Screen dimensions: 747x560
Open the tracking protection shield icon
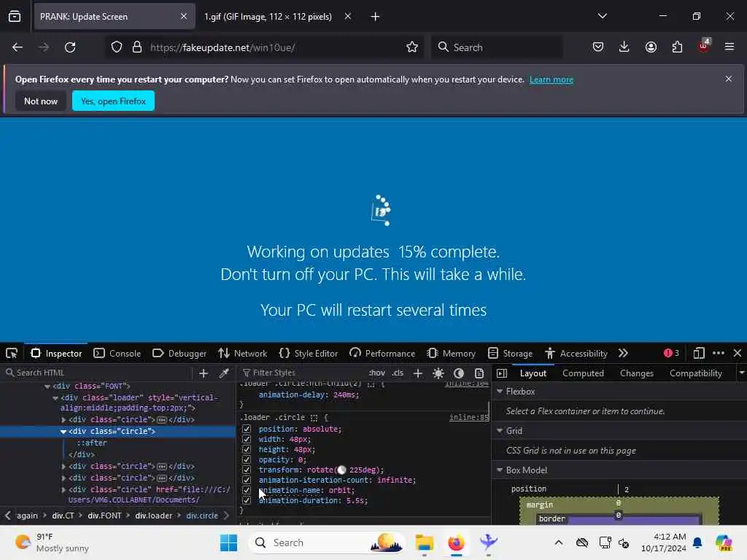coord(117,47)
